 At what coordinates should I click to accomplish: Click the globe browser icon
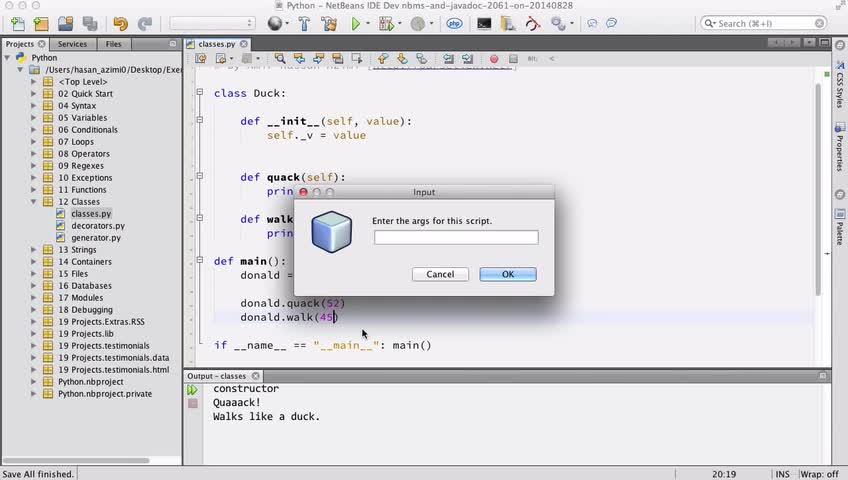pos(275,23)
